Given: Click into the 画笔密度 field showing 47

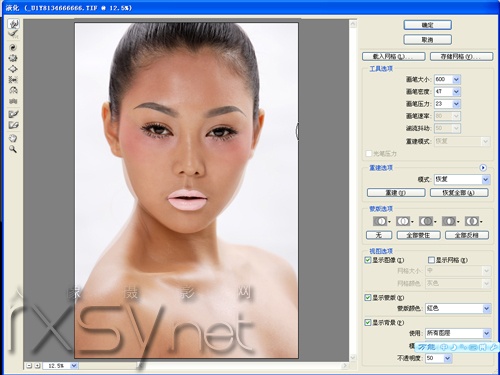Looking at the screenshot, I should 443,92.
